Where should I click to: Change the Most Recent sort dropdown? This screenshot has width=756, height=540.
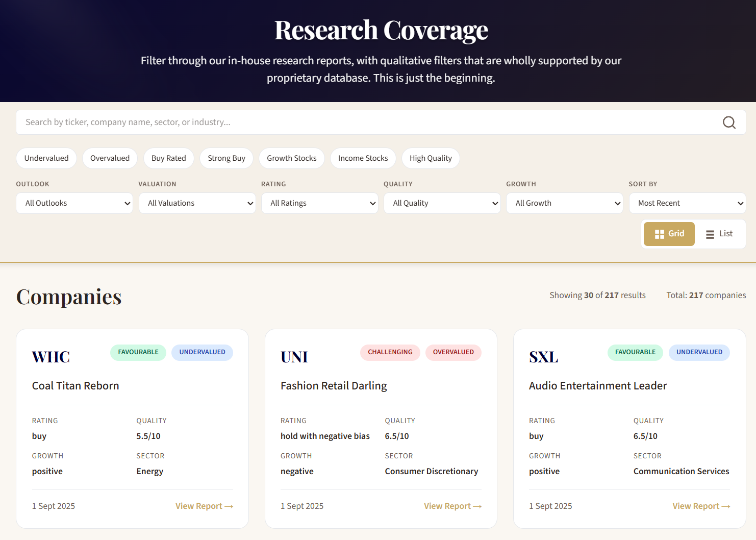click(687, 203)
